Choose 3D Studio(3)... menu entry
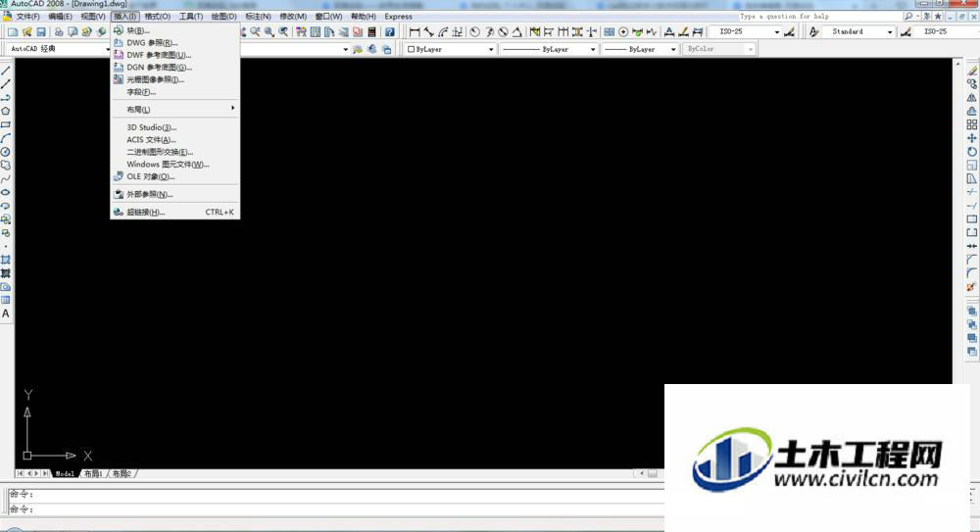This screenshot has height=532, width=980. tap(174, 127)
